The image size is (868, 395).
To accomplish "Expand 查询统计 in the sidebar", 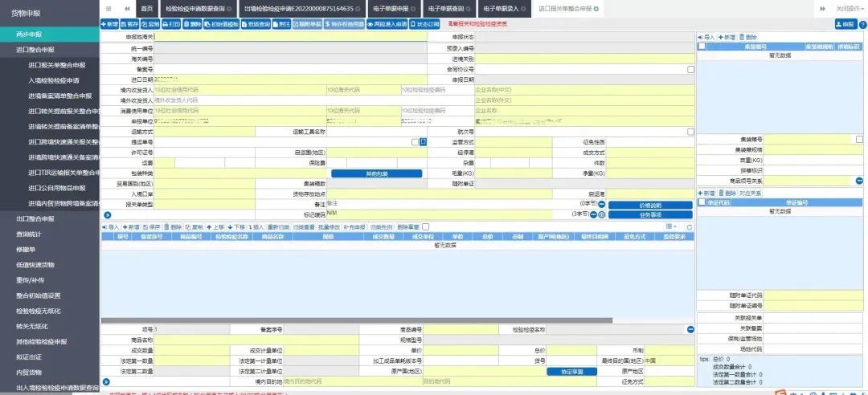I will 50,234.
